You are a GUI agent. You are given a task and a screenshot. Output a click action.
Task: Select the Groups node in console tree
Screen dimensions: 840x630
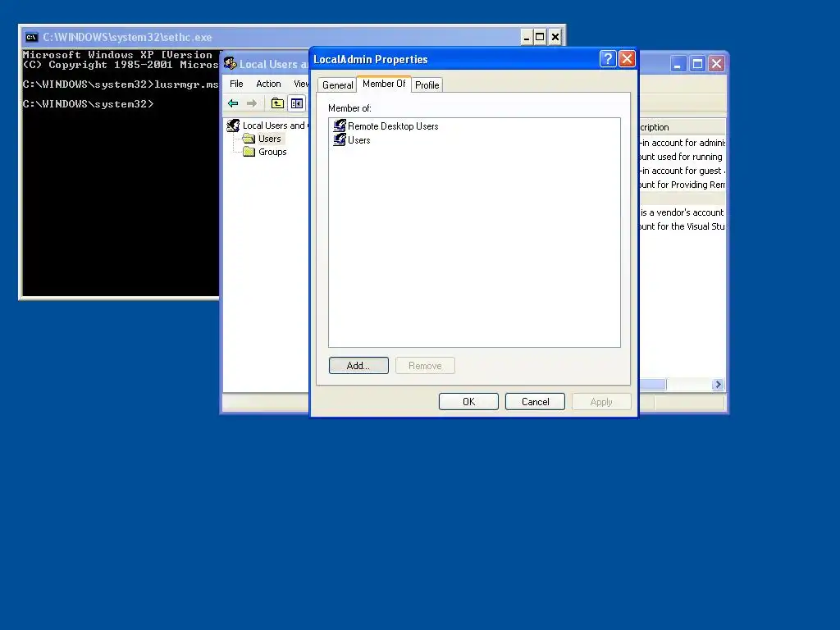pos(272,152)
